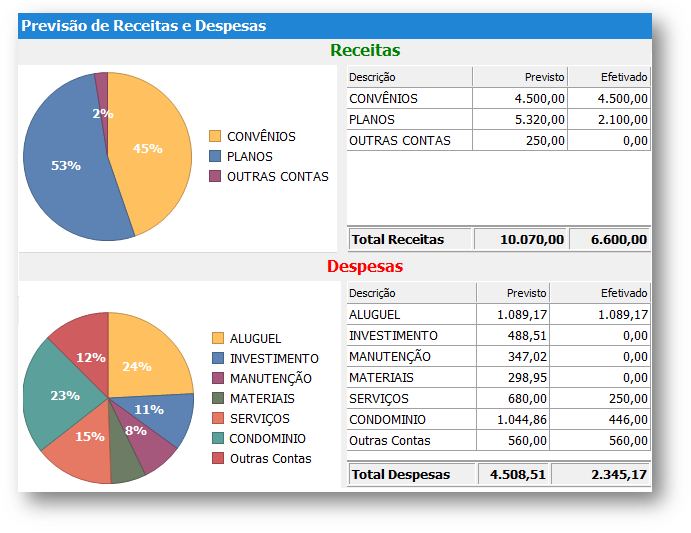
Task: Click the CONDOMINIO legend color swatch
Action: click(217, 439)
